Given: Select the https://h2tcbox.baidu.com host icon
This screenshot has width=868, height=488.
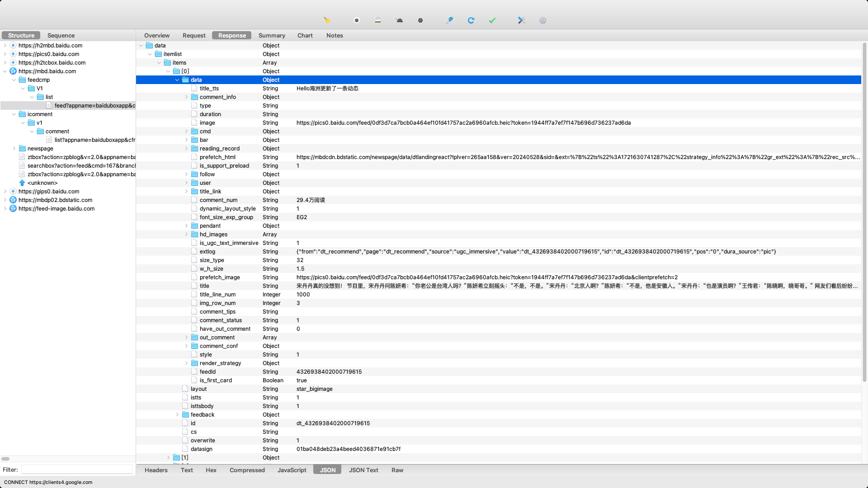Looking at the screenshot, I should [13, 62].
